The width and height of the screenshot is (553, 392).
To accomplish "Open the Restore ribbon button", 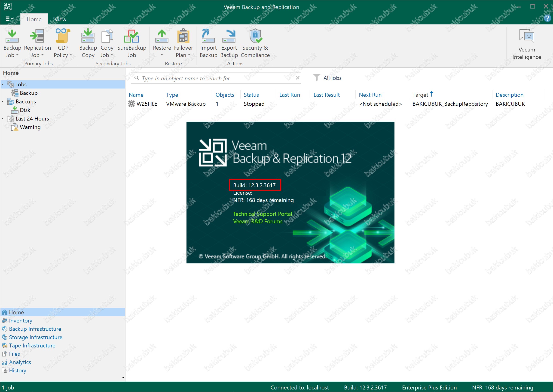I will coord(162,43).
